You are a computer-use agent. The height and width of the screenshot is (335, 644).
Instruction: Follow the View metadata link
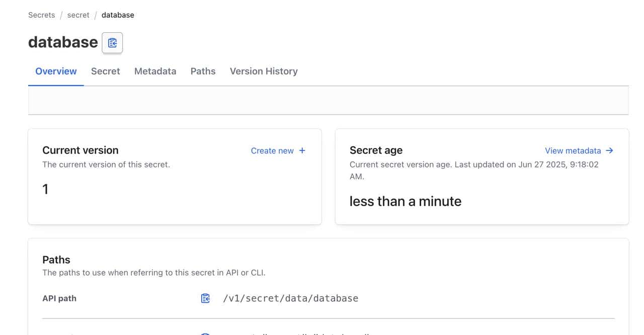coord(573,150)
